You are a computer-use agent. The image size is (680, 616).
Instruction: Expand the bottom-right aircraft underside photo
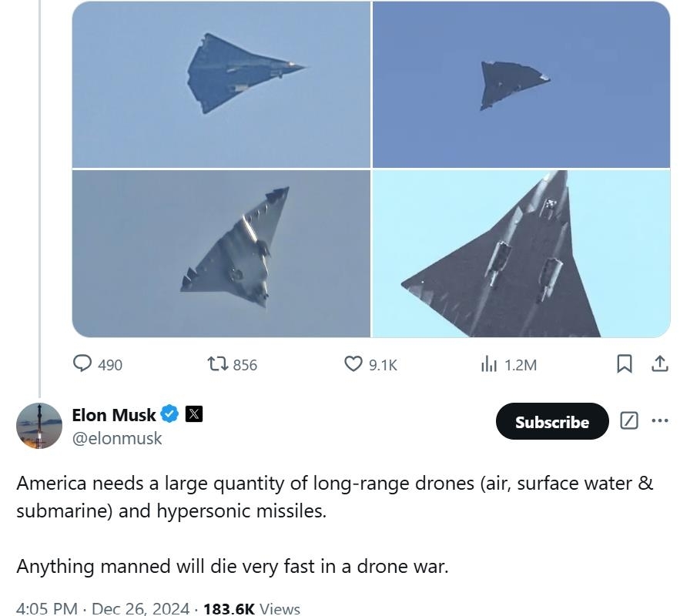pos(521,253)
